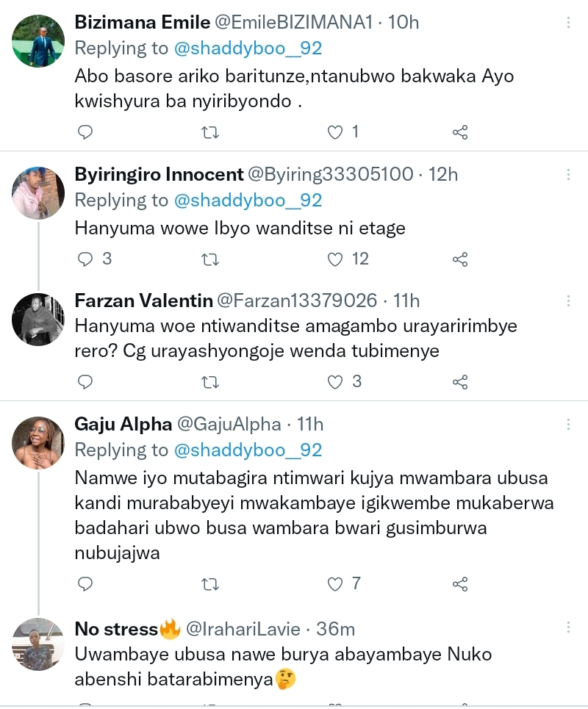Share Byiringiro Innocent's tweet
This screenshot has height=709, width=588.
(x=460, y=259)
